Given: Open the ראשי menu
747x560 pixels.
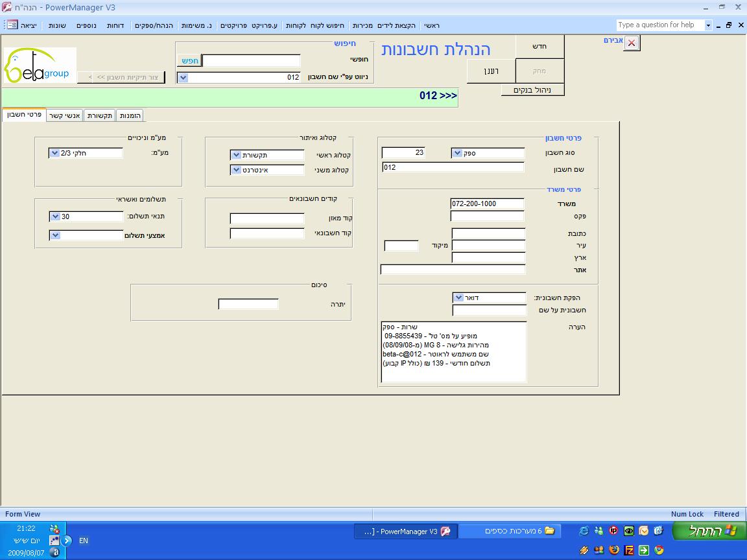Looking at the screenshot, I should tap(432, 25).
